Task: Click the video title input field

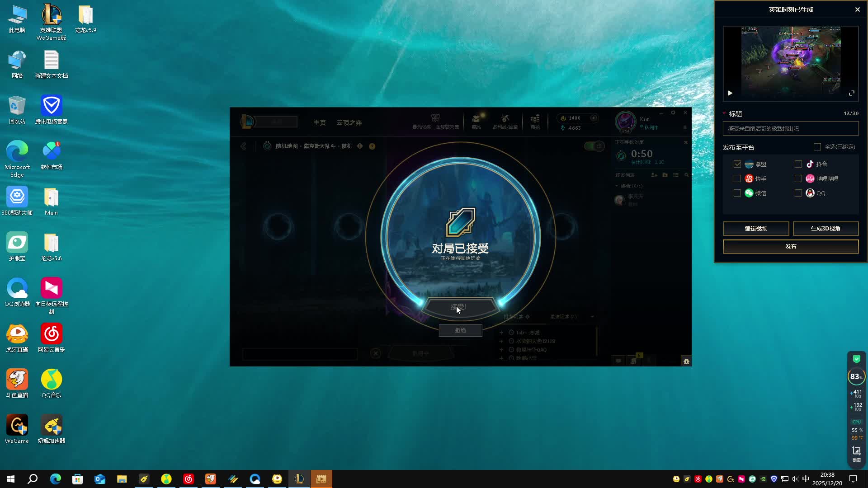Action: click(x=790, y=129)
